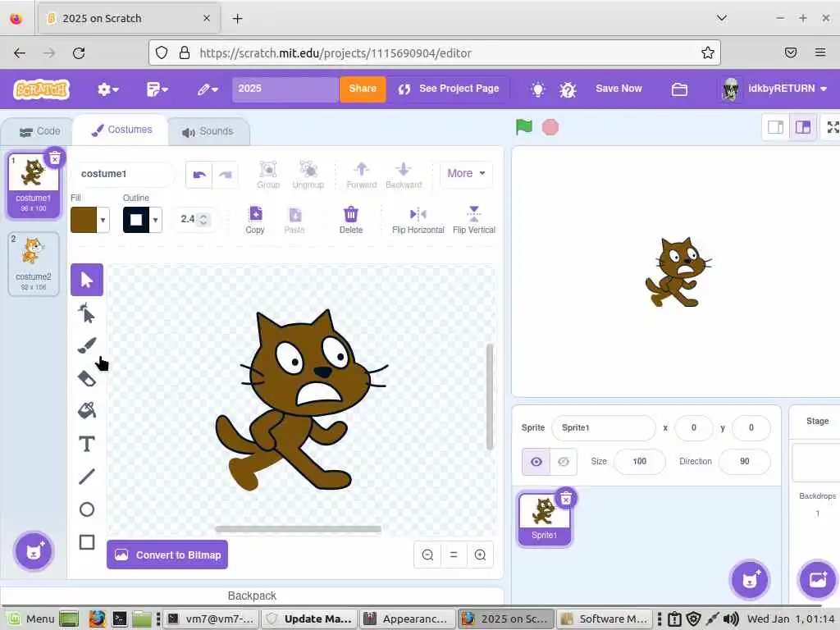Open a new browser tab
Image resolution: width=840 pixels, height=630 pixels.
[237, 19]
